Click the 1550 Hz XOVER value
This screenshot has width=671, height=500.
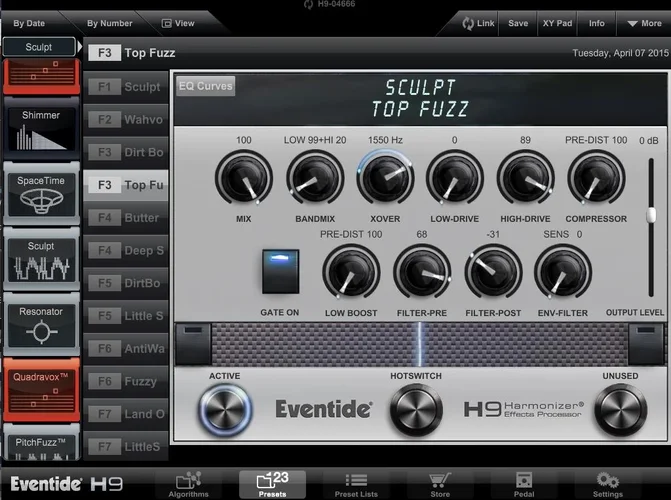tap(385, 140)
